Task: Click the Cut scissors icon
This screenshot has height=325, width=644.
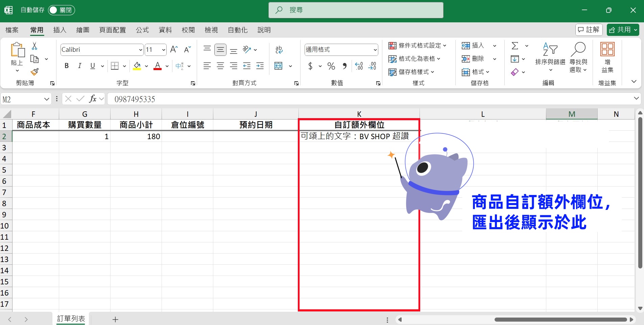Action: (x=34, y=46)
